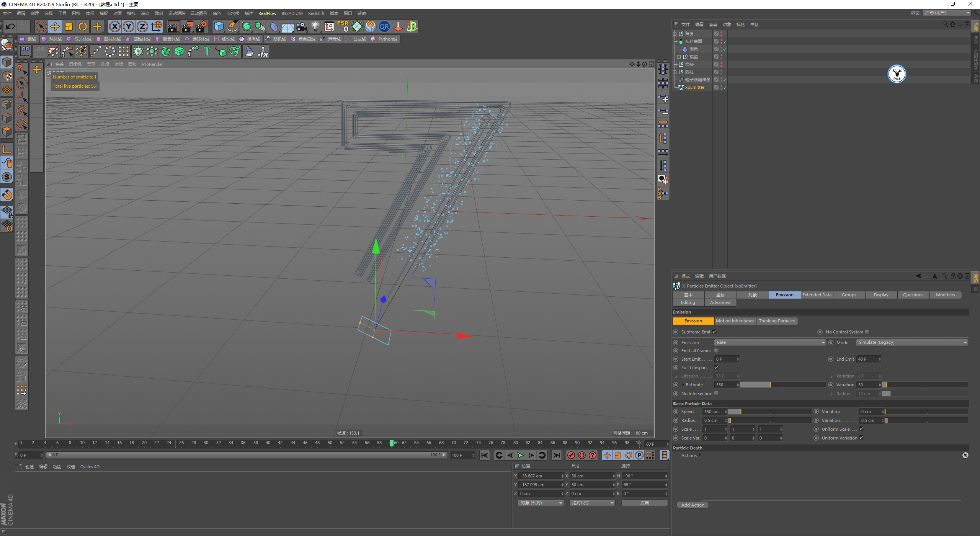
Task: Click the 应用 apply button
Action: click(x=645, y=503)
